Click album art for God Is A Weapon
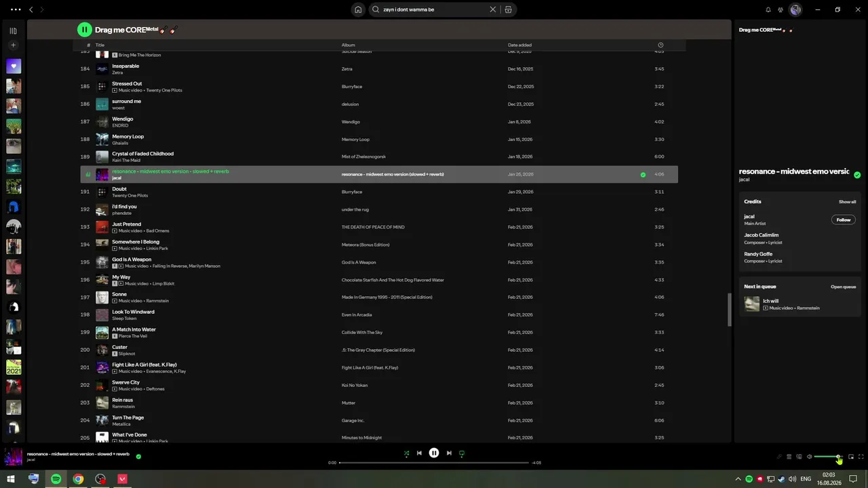Screen dimensions: 868x488 [x=102, y=262]
